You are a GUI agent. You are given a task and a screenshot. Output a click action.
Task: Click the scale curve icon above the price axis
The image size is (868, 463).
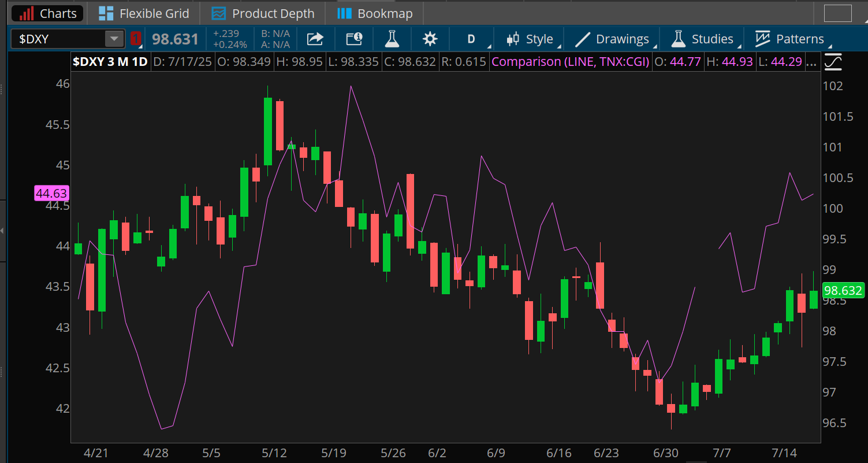tap(833, 61)
